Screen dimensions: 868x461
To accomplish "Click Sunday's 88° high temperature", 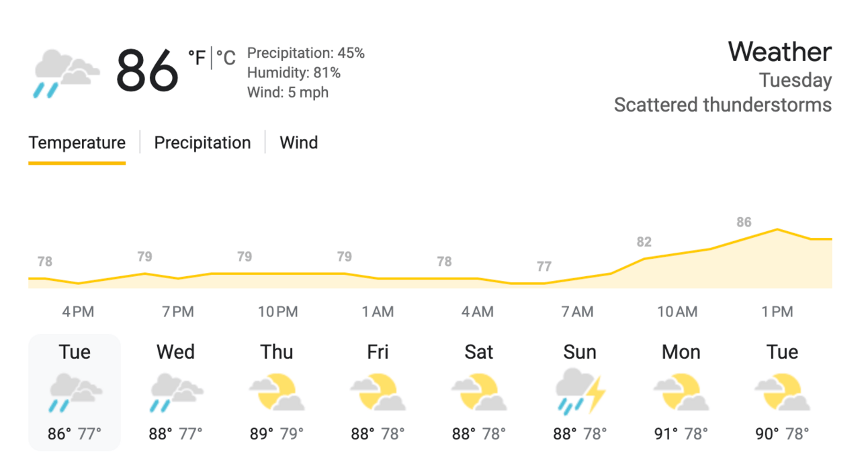I will [565, 434].
